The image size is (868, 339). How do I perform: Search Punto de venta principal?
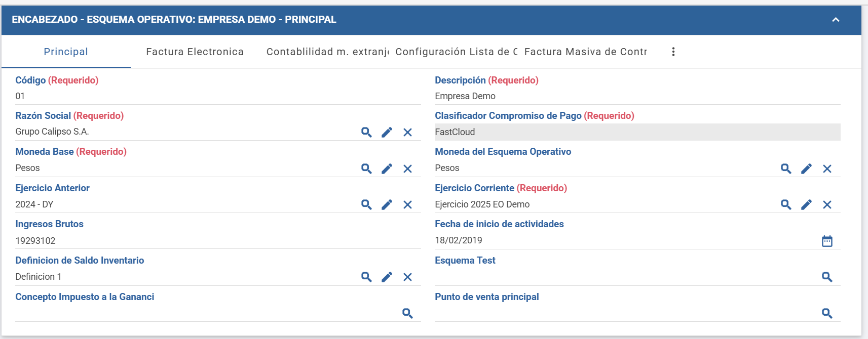(827, 313)
